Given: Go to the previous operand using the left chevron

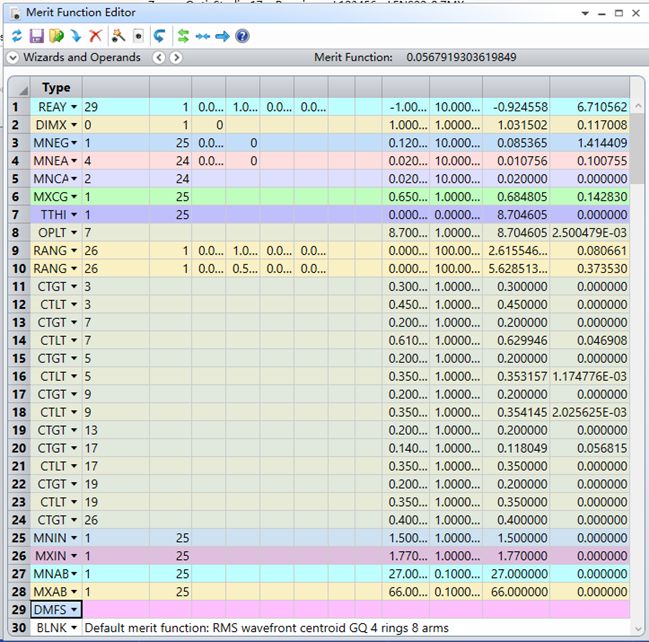Looking at the screenshot, I should (x=158, y=58).
